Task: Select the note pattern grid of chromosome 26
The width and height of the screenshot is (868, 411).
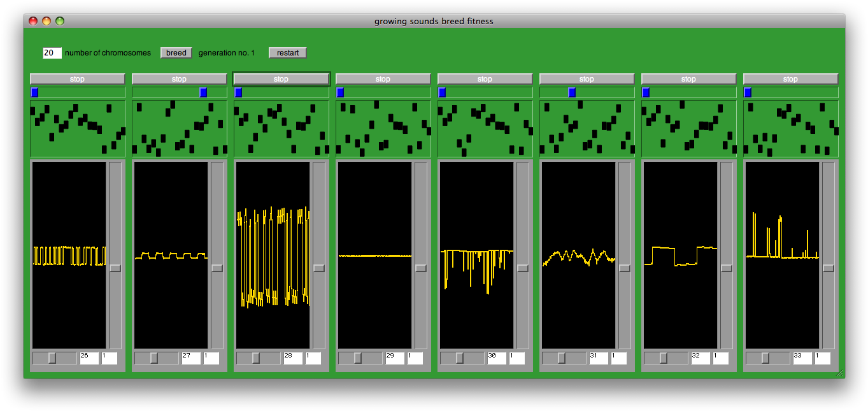Action: click(x=77, y=127)
